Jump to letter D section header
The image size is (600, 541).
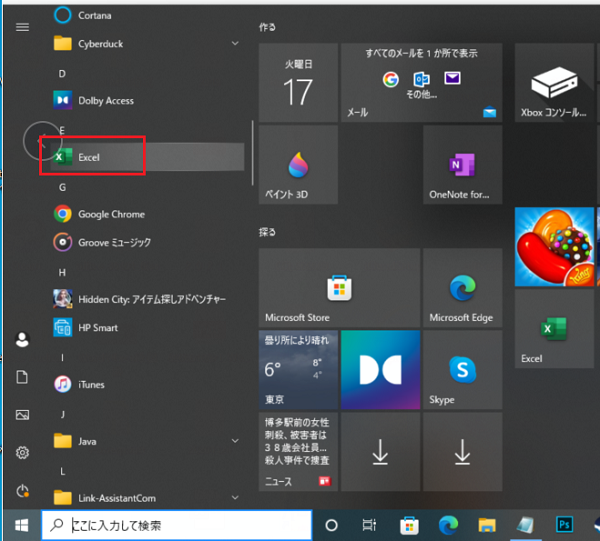point(62,73)
